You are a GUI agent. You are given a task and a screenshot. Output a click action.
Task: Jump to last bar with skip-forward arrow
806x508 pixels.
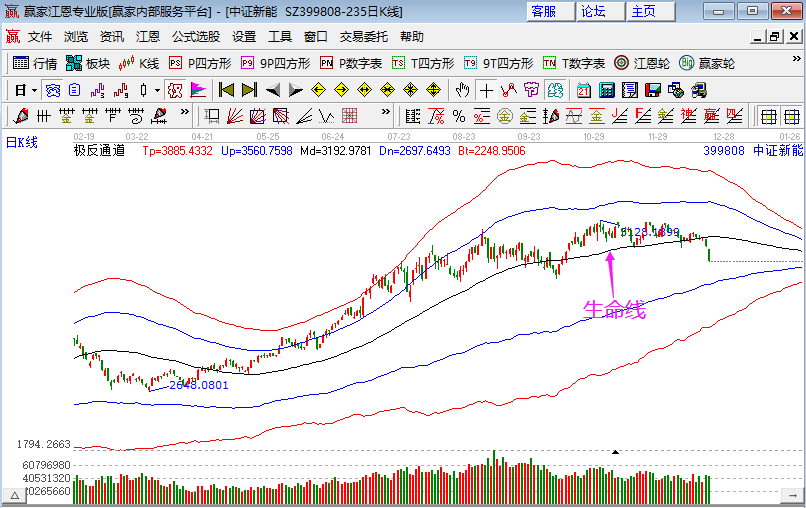[249, 90]
